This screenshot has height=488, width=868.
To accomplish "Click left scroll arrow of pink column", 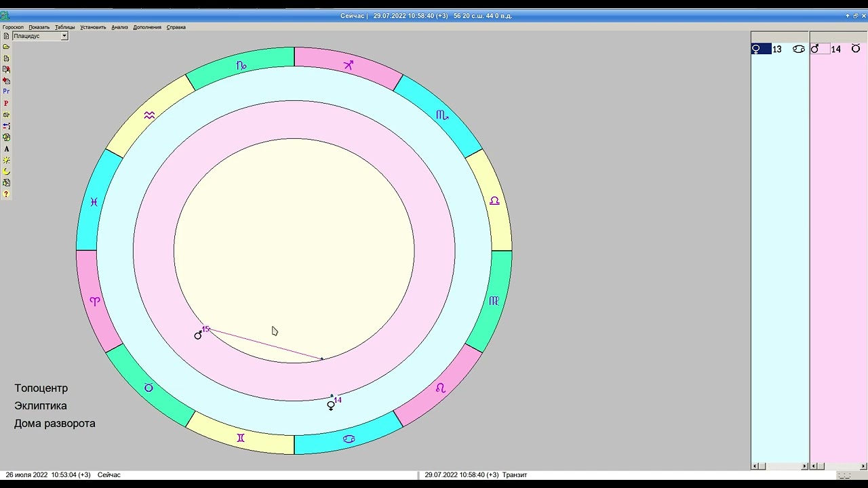I will pyautogui.click(x=814, y=466).
